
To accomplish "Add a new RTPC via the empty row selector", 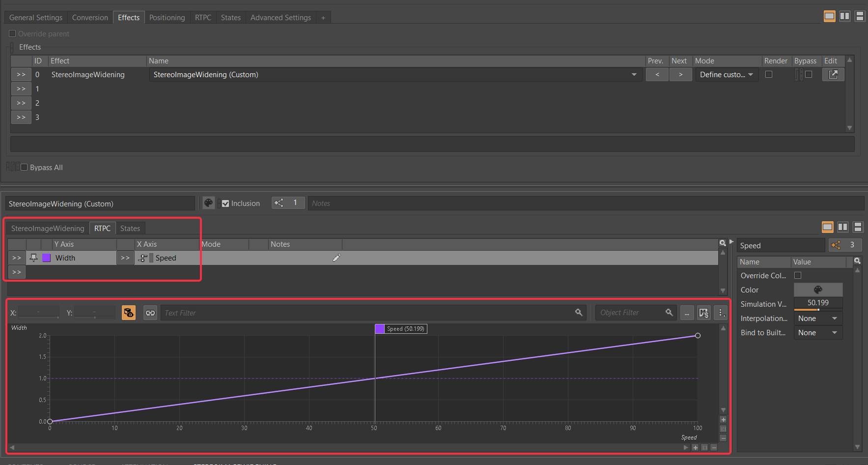I will coord(17,272).
